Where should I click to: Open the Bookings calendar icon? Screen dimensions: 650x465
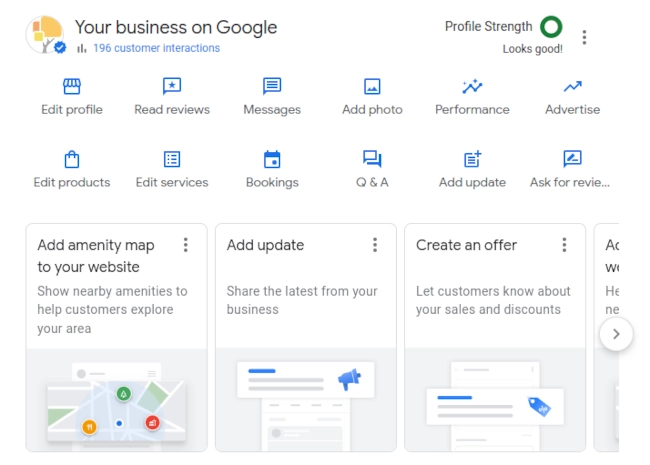(272, 159)
